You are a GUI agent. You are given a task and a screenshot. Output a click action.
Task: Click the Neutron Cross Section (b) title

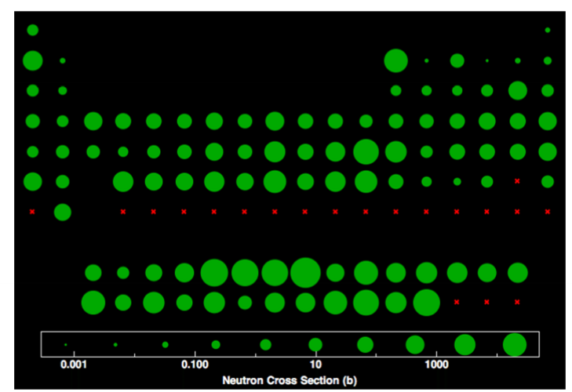coord(290,381)
